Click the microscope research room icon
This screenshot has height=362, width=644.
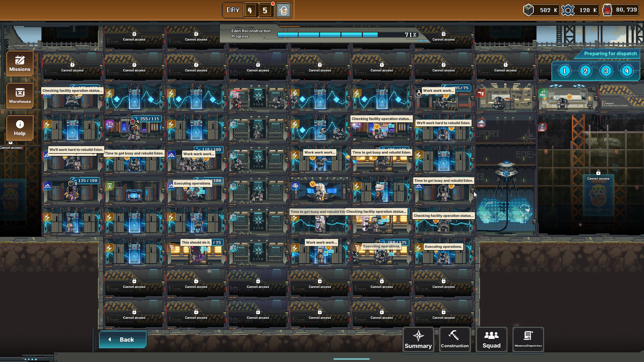click(542, 127)
